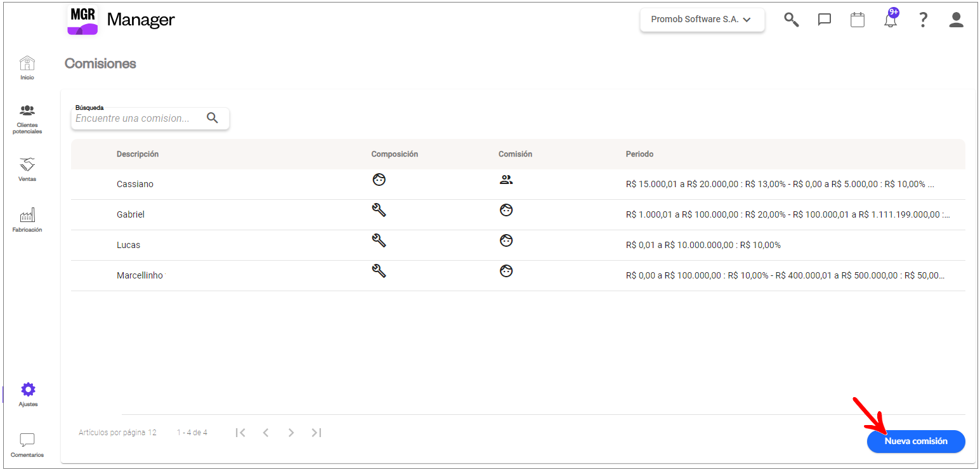This screenshot has width=980, height=472.
Task: Open Ventas section in the sidebar
Action: (x=27, y=169)
